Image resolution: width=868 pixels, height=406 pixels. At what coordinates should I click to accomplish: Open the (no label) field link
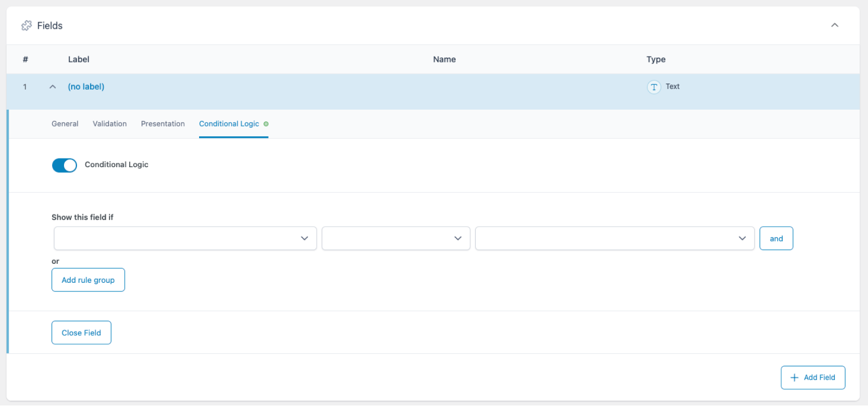(x=86, y=87)
